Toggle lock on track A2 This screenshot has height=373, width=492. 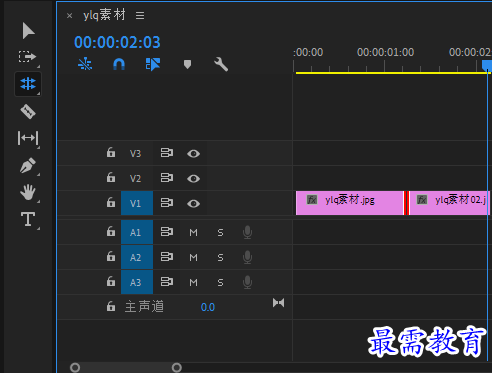(x=111, y=257)
